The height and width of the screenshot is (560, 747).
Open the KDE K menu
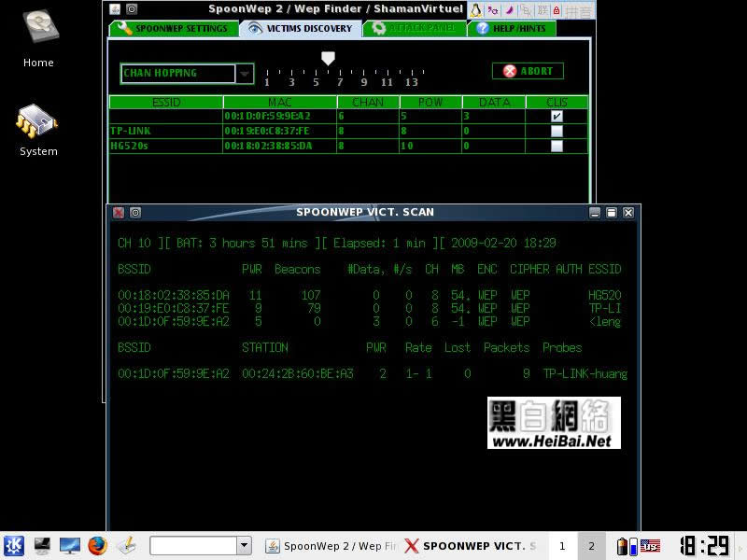(13, 546)
